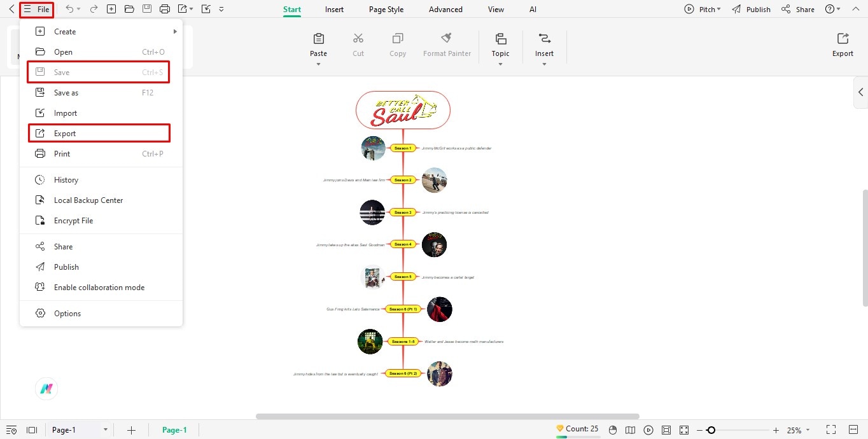Click the Better Call Saul central topic
This screenshot has width=868, height=439.
pos(403,110)
